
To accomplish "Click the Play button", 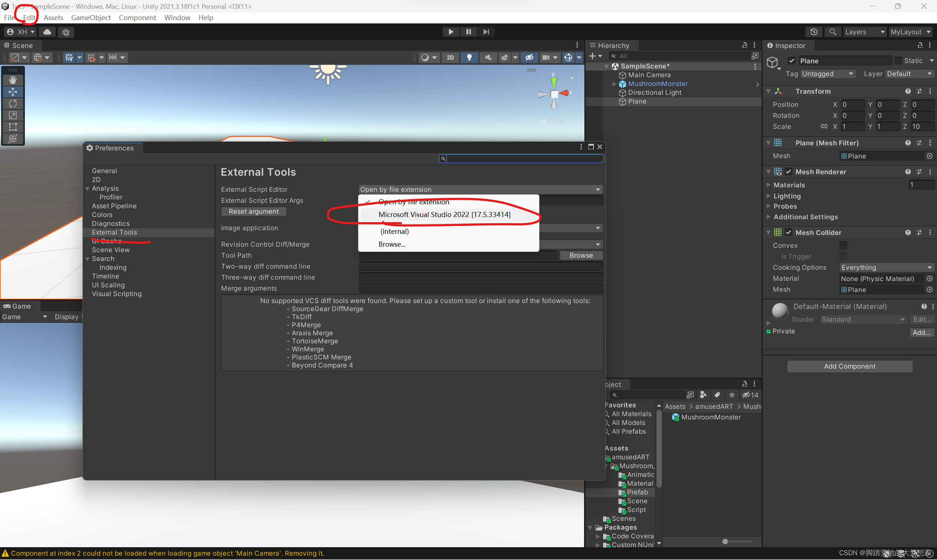I will 451,32.
